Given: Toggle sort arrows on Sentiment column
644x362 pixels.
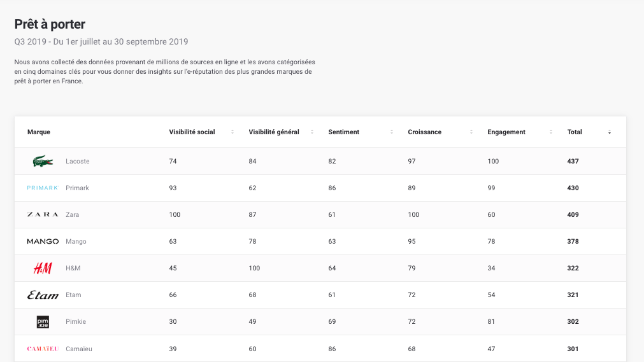Looking at the screenshot, I should click(x=392, y=132).
